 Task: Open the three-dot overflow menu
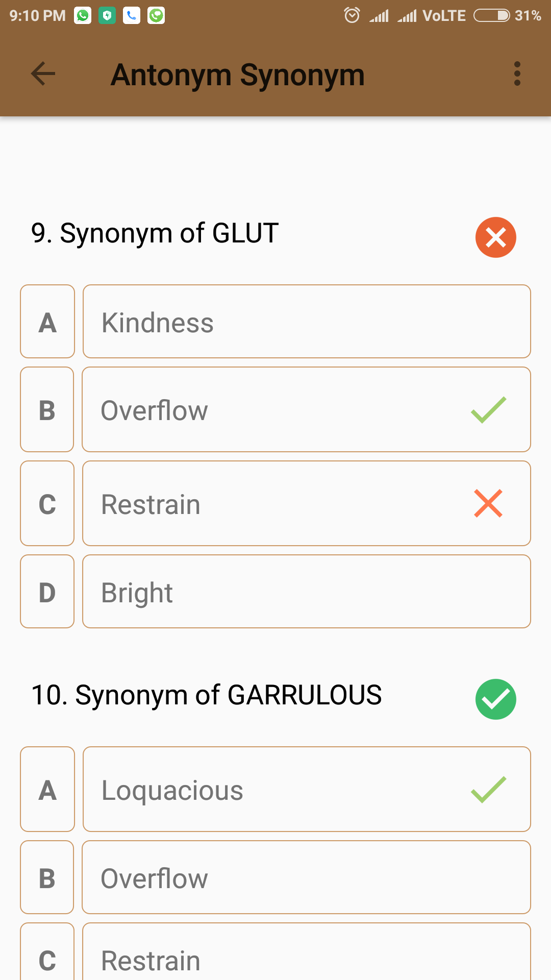pyautogui.click(x=517, y=74)
